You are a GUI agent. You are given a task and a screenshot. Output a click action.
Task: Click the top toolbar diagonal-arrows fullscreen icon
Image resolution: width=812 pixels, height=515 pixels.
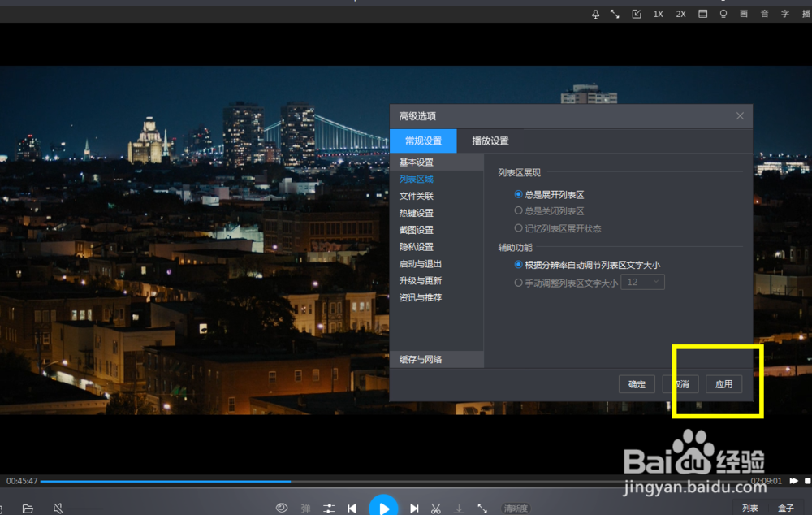(615, 15)
